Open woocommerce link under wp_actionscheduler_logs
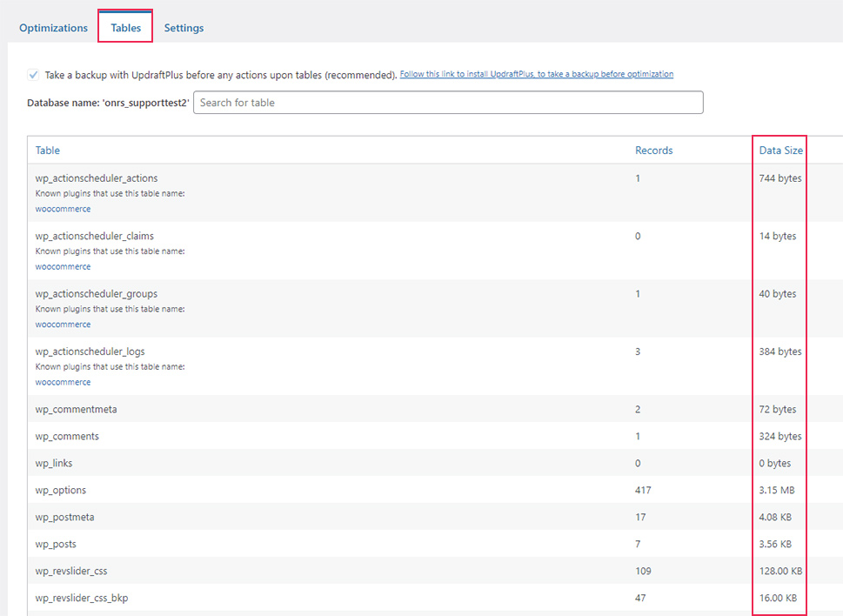Viewport: 843px width, 616px height. [x=63, y=382]
